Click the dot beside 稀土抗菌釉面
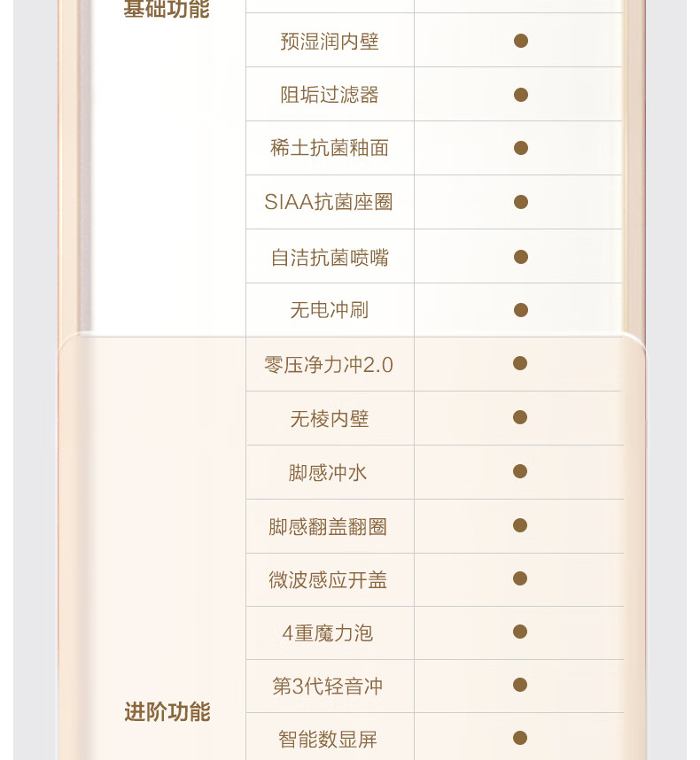Image resolution: width=700 pixels, height=760 pixels. click(521, 148)
